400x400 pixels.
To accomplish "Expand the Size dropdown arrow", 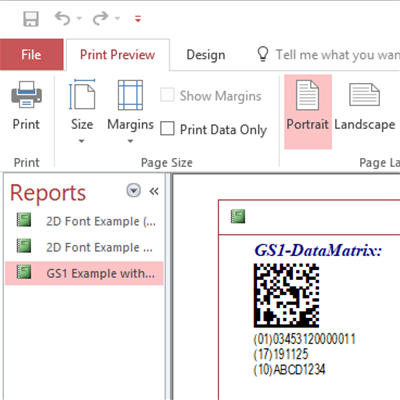I will click(82, 141).
